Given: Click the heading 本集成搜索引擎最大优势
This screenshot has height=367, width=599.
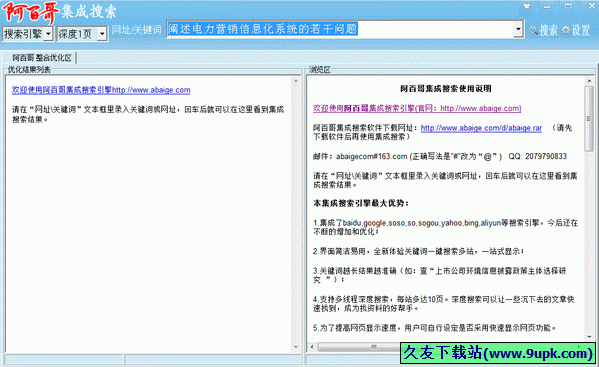Looking at the screenshot, I should click(361, 204).
